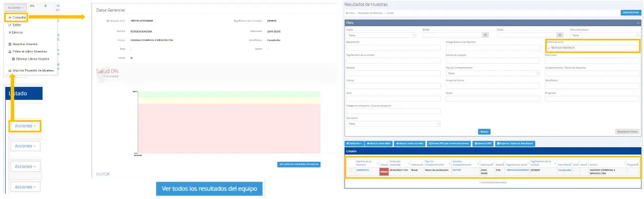Choose Consultar from the Acciones menu
Image resolution: width=644 pixels, height=199 pixels.
(19, 17)
